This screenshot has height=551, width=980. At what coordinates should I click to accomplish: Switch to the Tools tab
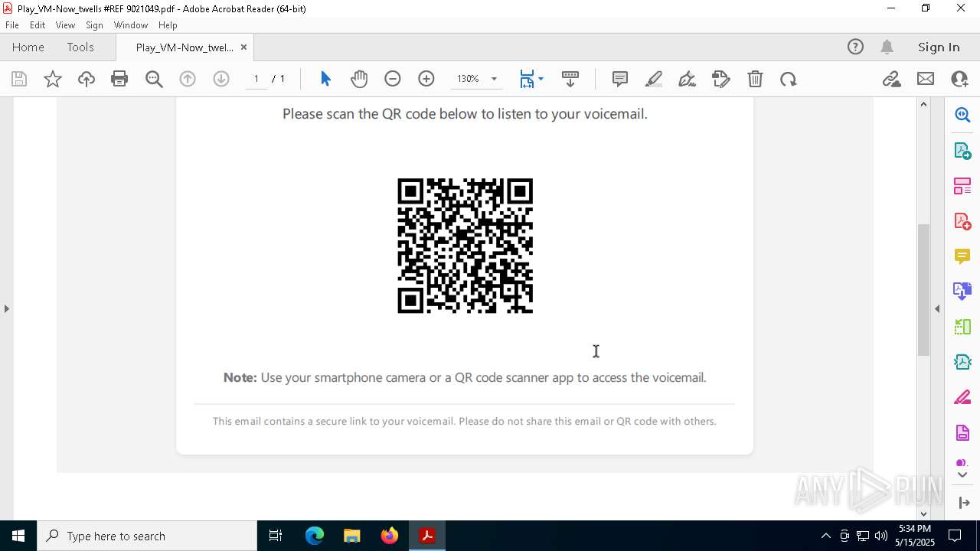tap(80, 47)
